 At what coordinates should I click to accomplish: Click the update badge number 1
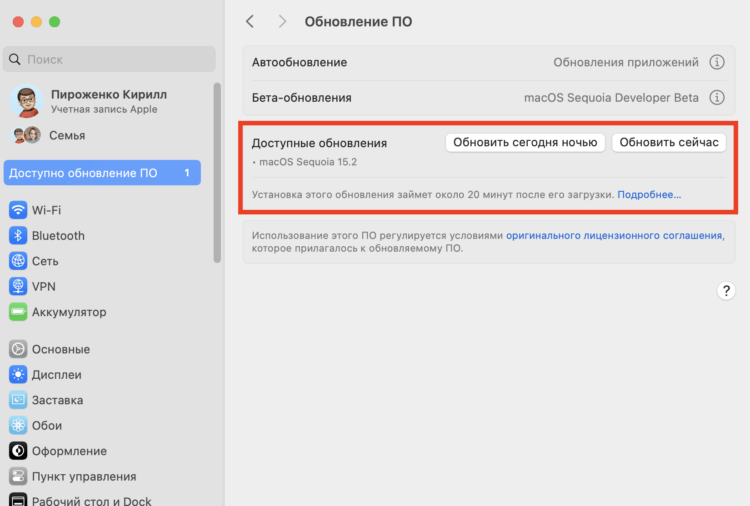[187, 173]
